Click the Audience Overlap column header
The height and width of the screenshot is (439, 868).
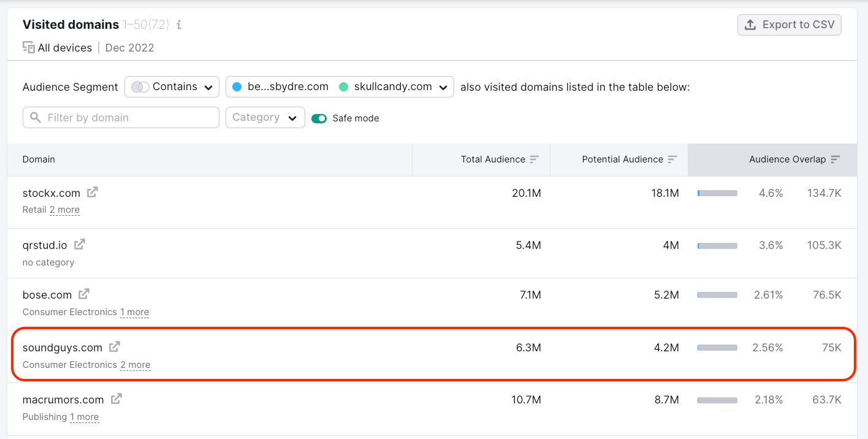click(772, 159)
